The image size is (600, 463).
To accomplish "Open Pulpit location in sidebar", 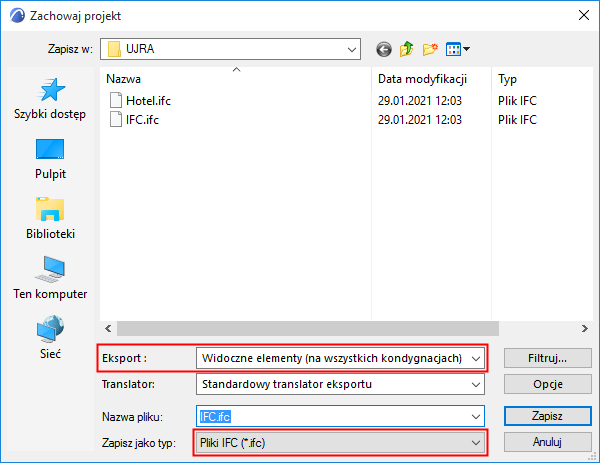I will (50, 159).
